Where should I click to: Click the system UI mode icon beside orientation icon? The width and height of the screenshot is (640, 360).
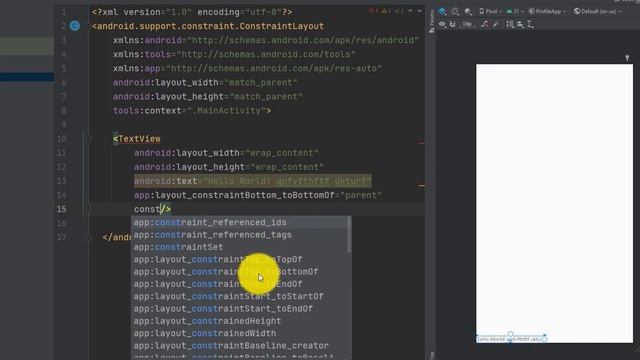tap(468, 11)
